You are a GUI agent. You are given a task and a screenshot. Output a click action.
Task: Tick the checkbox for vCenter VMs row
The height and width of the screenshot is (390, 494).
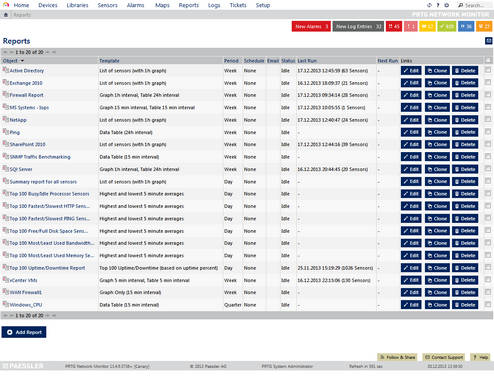point(488,279)
